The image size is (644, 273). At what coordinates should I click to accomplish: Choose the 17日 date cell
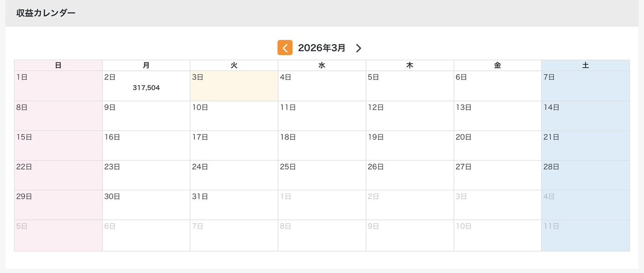click(234, 145)
